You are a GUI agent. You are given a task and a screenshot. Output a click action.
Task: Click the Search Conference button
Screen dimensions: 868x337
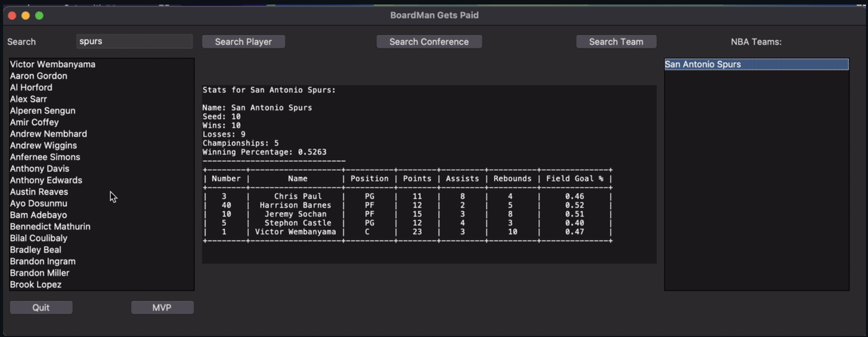[429, 42]
